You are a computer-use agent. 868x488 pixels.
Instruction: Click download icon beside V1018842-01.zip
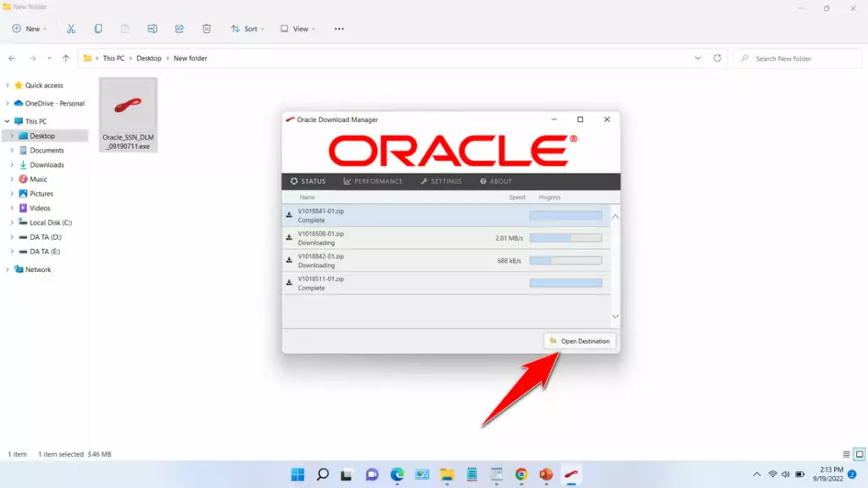click(289, 260)
